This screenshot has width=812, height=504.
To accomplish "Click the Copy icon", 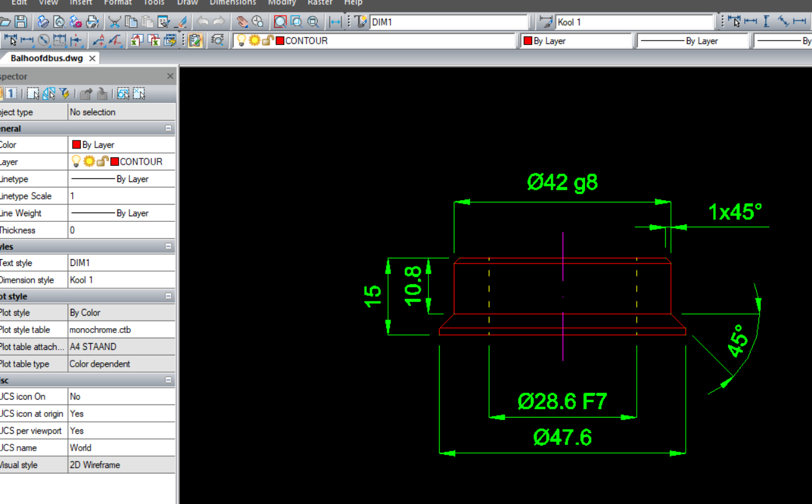I will [131, 22].
